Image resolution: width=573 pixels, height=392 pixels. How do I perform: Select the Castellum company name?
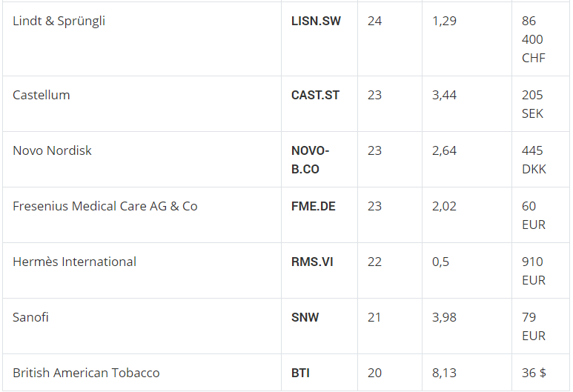(x=42, y=95)
